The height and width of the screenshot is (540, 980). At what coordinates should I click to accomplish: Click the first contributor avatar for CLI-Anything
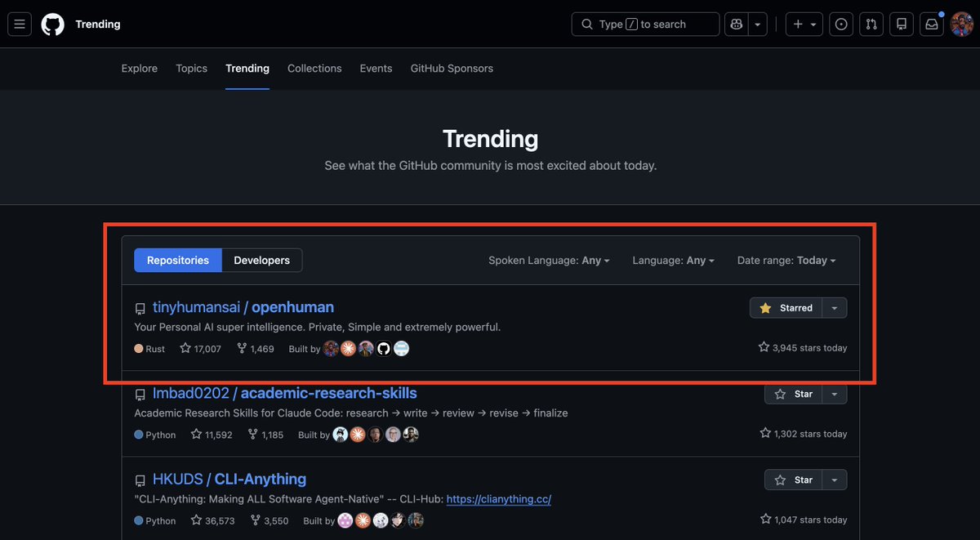pos(345,520)
